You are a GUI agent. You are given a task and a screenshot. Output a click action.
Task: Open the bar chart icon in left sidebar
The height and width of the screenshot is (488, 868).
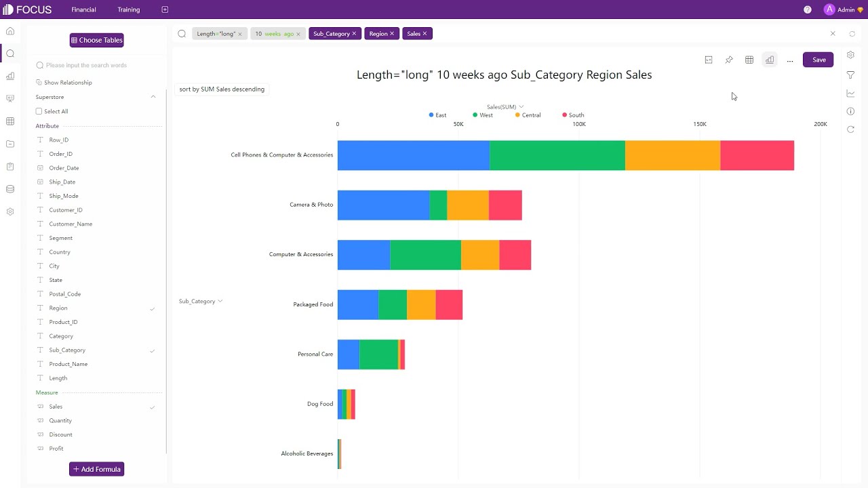coord(10,77)
